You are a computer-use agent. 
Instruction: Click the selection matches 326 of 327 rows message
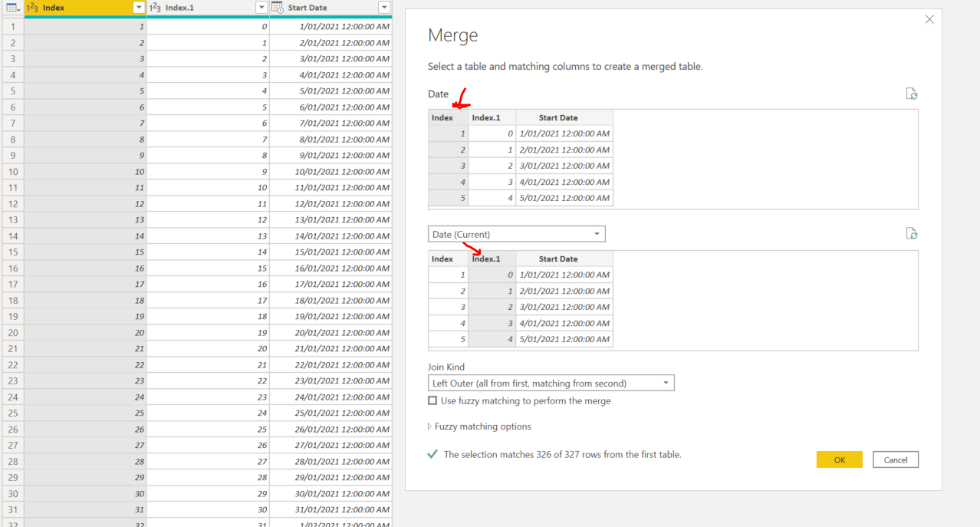click(x=562, y=454)
